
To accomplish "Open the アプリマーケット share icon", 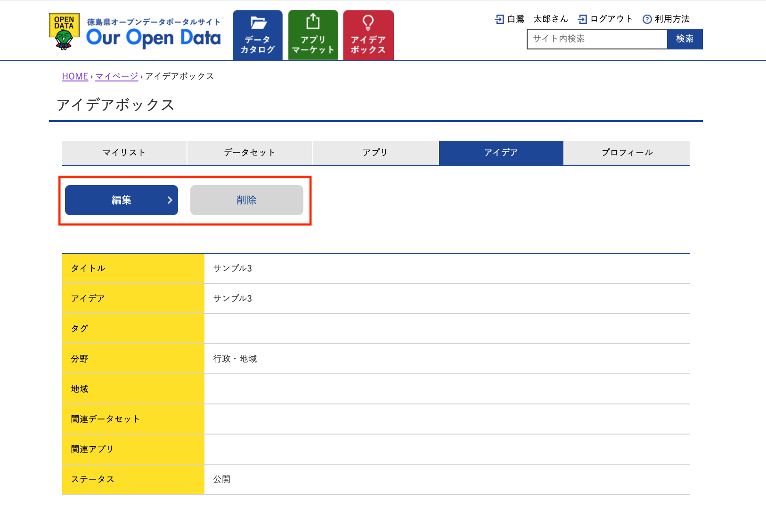I will (x=313, y=22).
